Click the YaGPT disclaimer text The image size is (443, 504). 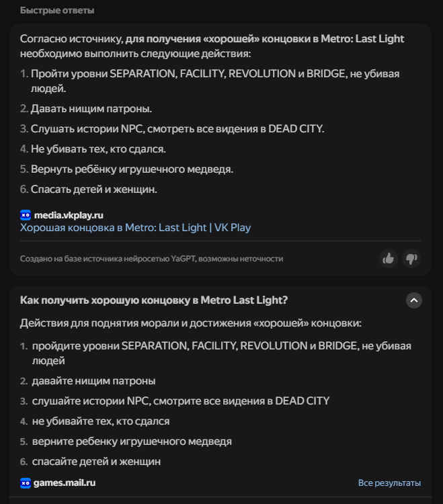coord(152,259)
